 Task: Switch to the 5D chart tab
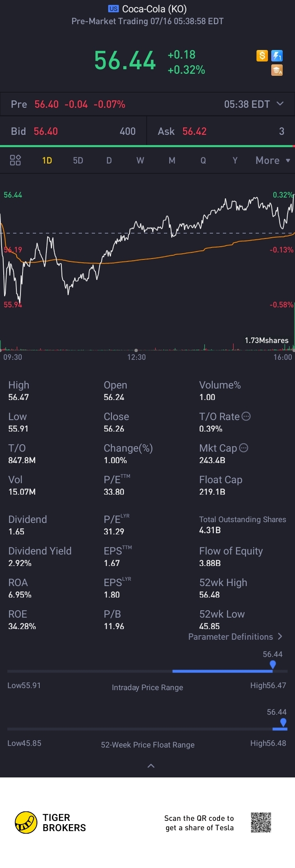click(78, 160)
